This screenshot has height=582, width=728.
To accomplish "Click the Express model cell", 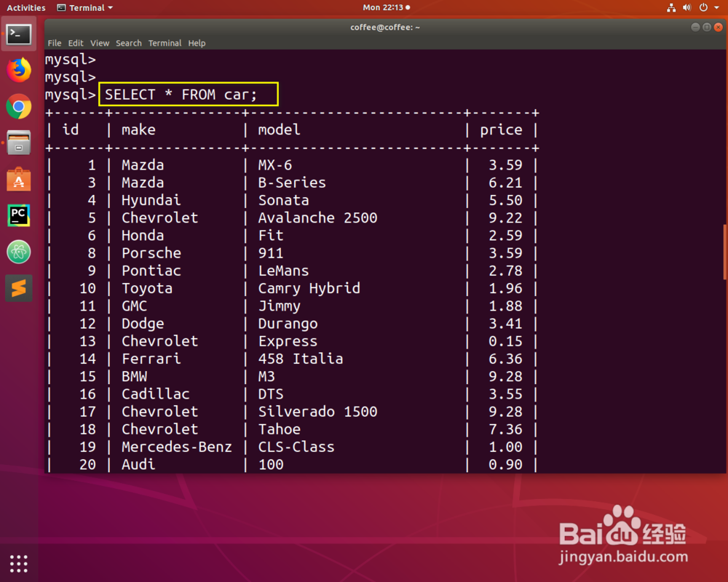I will click(288, 342).
